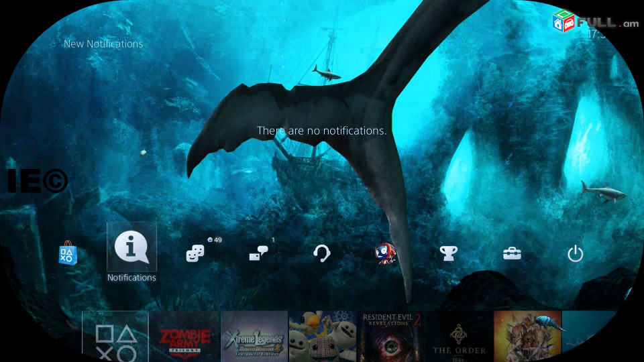Launch The Order 1886 tile

click(459, 337)
